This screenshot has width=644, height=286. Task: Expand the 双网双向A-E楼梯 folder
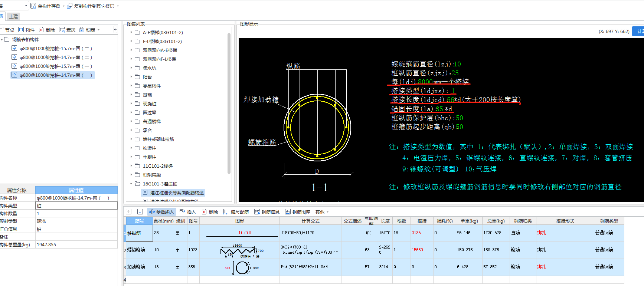pos(131,50)
